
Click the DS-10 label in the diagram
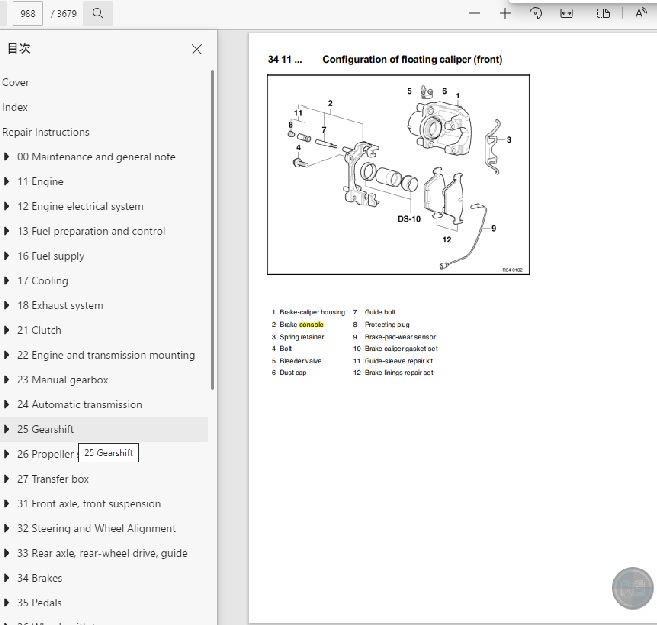point(409,219)
